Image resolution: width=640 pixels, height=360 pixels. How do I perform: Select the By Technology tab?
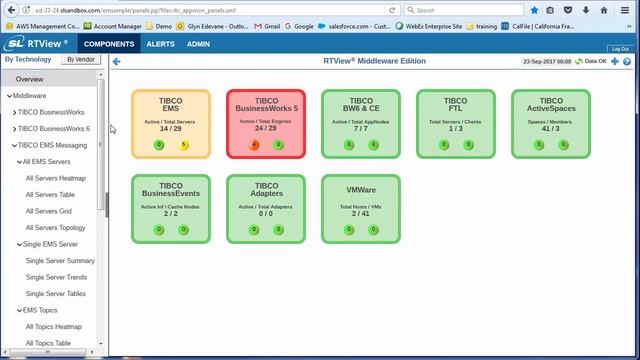28,60
